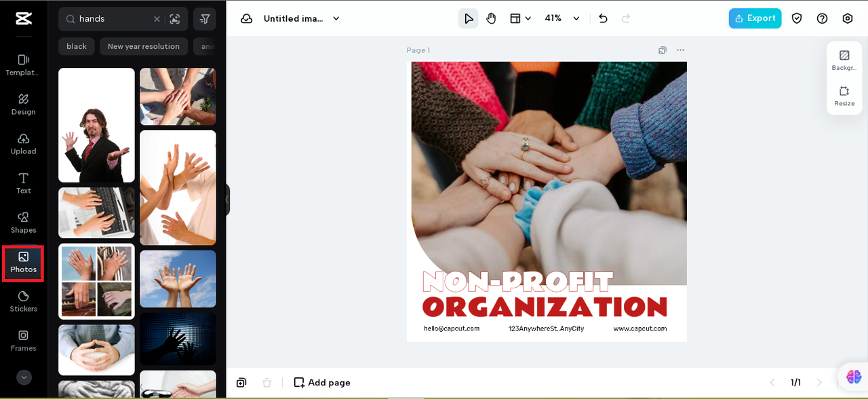Select the 123AnywhereSt.,AnyCity text
Image resolution: width=868 pixels, height=399 pixels.
pyautogui.click(x=546, y=328)
